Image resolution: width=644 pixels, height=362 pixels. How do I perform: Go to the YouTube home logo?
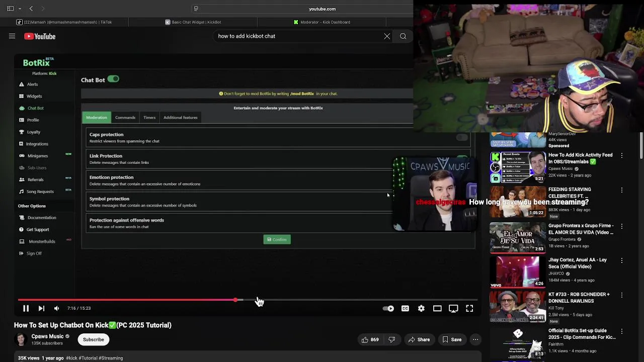tap(40, 36)
